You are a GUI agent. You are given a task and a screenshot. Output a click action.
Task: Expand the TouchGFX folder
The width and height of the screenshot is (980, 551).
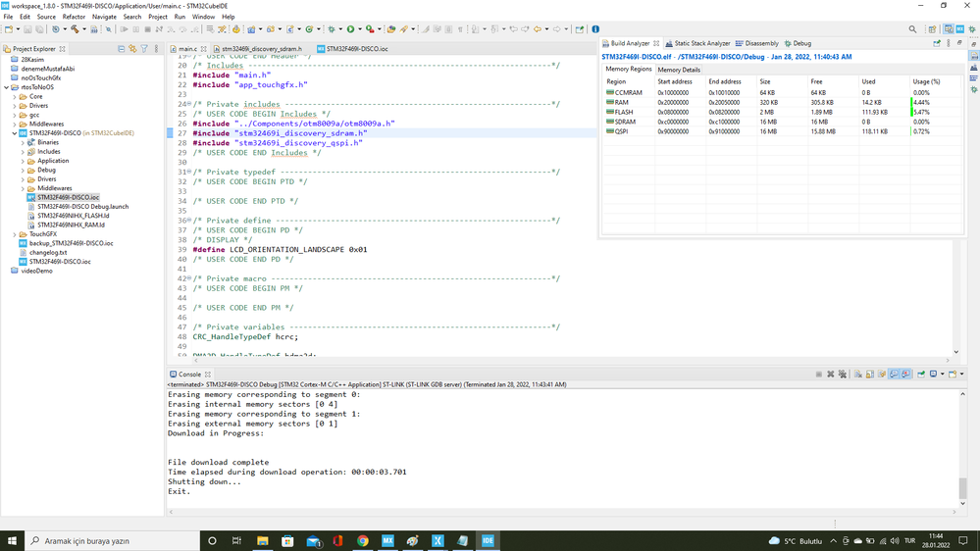point(17,234)
